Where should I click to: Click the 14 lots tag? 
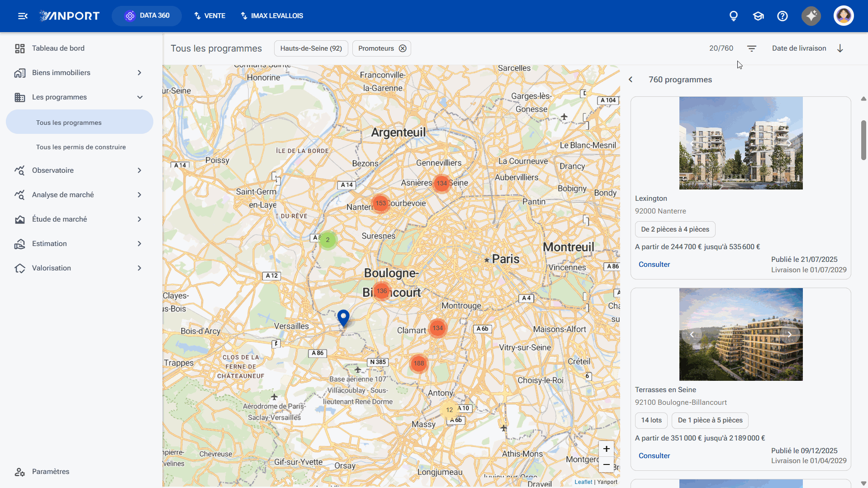coord(651,421)
